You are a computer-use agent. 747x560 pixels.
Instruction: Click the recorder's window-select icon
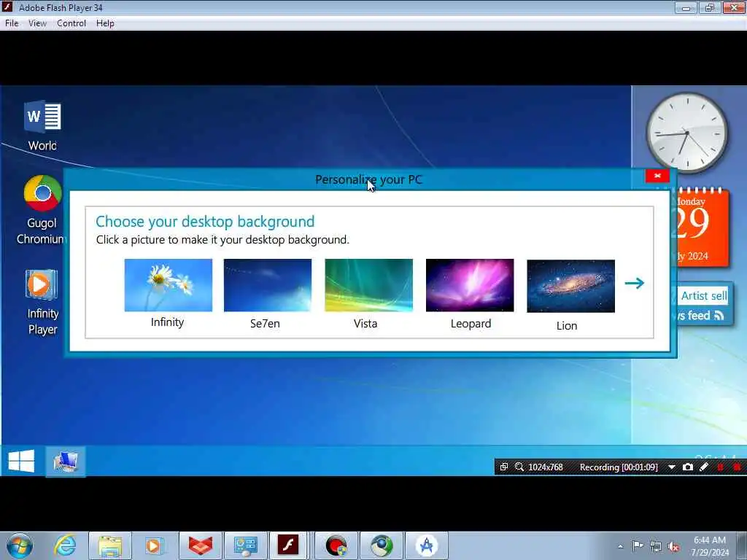504,467
